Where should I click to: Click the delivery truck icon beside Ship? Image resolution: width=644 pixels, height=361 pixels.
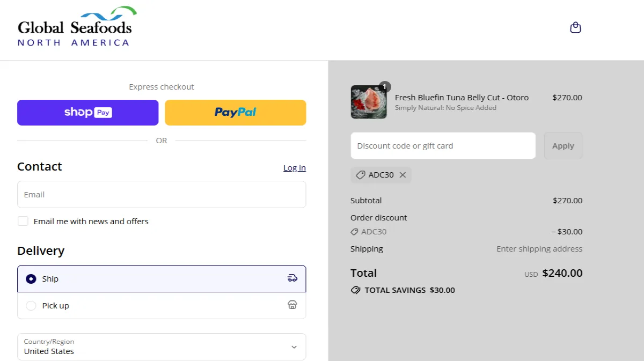[x=292, y=278]
